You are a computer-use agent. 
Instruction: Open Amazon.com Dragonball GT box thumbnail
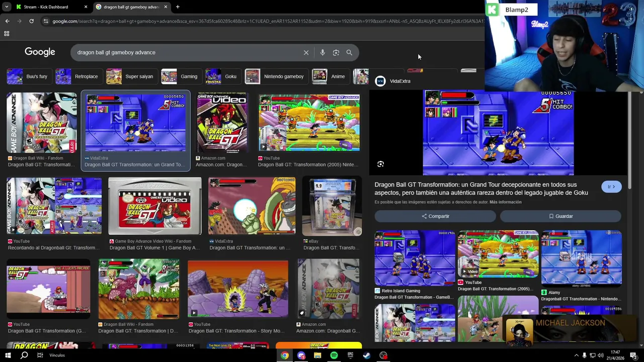[329, 289]
